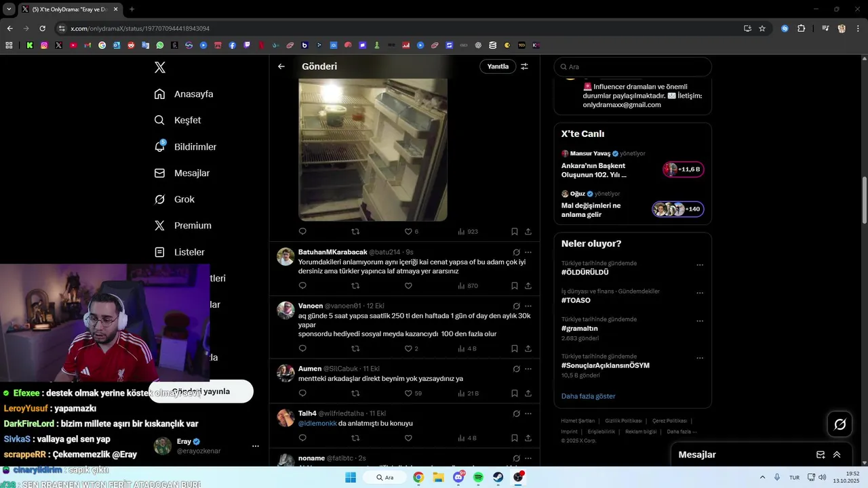Click Grok icon on BatuhanMKarabacak reply
868x488 pixels.
pyautogui.click(x=516, y=252)
